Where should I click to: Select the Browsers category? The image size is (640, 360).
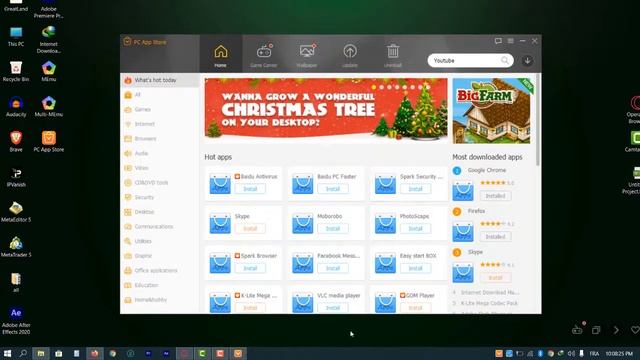coord(160,139)
